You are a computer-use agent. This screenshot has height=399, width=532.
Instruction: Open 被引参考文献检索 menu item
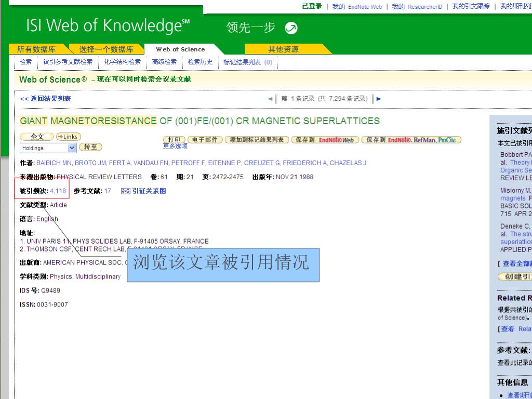pos(68,62)
